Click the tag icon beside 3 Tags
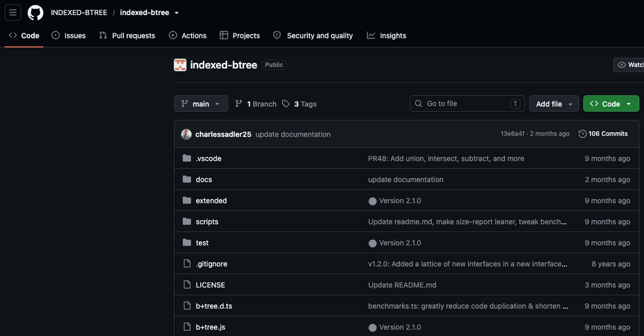Image resolution: width=644 pixels, height=336 pixels. tap(286, 104)
